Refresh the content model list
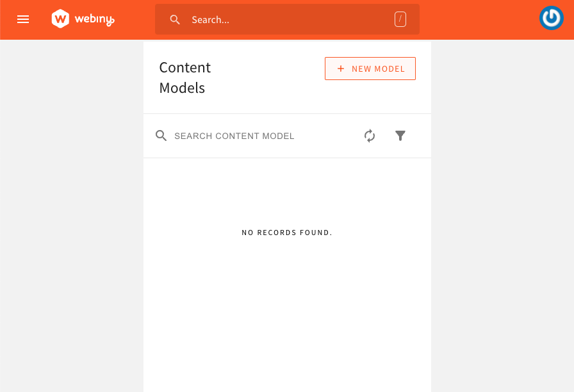 pyautogui.click(x=370, y=136)
